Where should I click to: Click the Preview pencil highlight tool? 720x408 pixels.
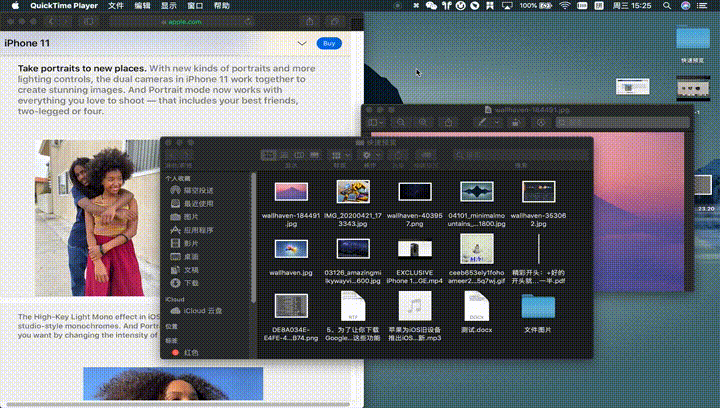(482, 122)
